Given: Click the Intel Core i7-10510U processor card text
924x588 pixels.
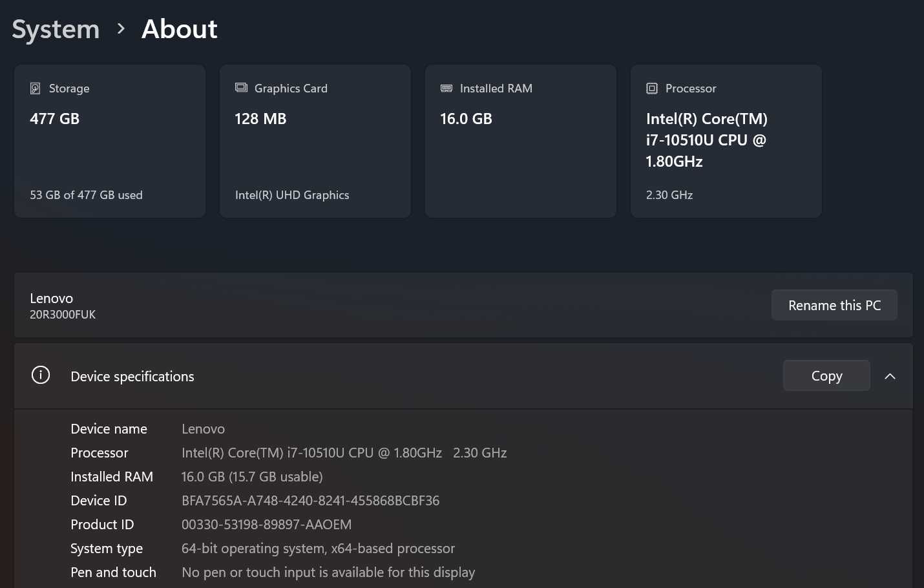Looking at the screenshot, I should (707, 140).
